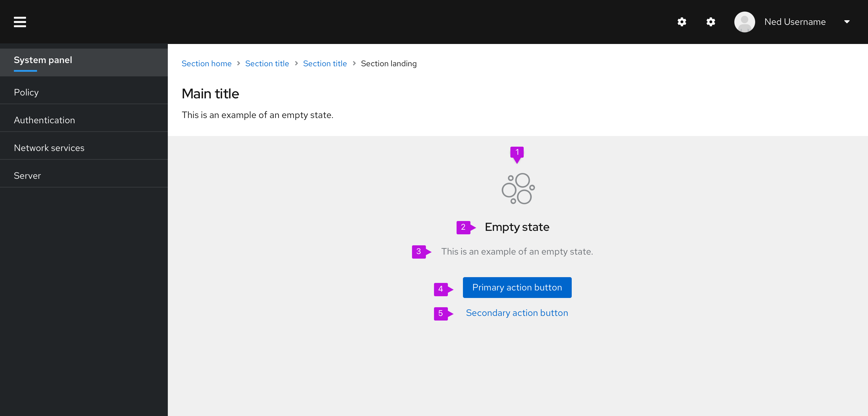The image size is (868, 416).
Task: Select Server in the sidebar
Action: click(x=27, y=176)
